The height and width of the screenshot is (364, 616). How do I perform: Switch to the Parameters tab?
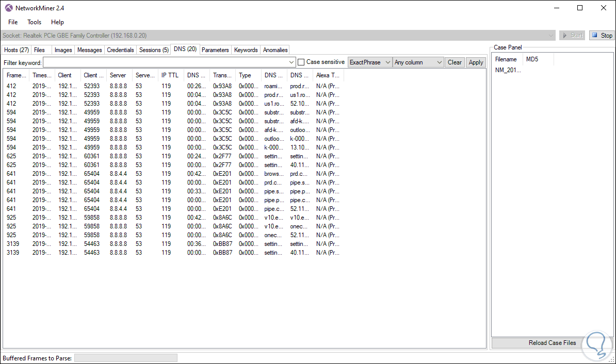click(215, 50)
